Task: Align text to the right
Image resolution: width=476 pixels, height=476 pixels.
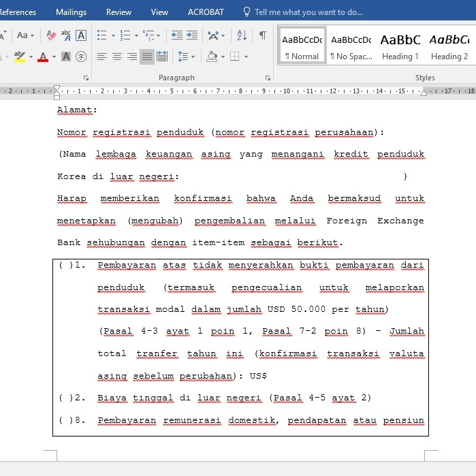Action: click(x=132, y=57)
